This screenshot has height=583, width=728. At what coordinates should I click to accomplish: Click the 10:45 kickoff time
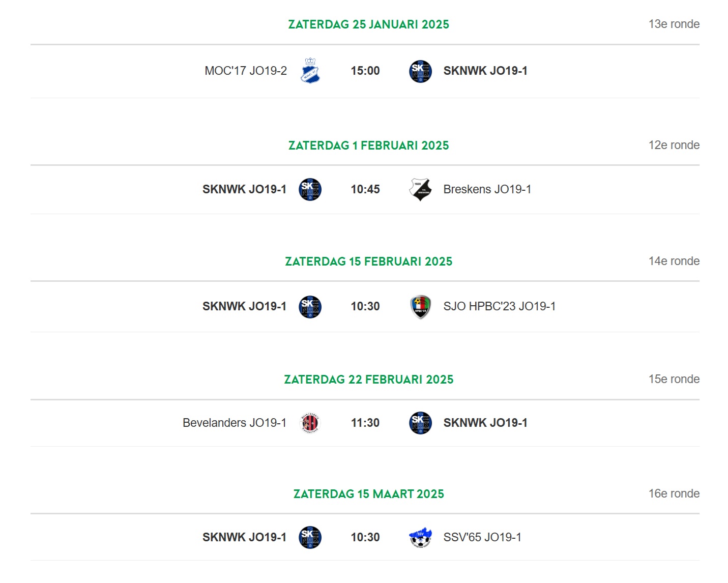(x=365, y=189)
